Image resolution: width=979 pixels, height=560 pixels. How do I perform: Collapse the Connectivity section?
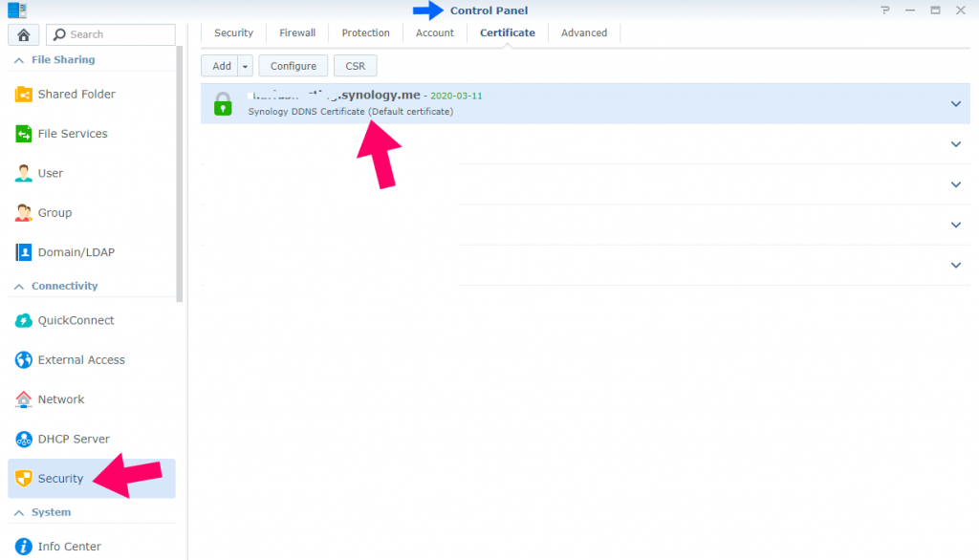pyautogui.click(x=17, y=287)
